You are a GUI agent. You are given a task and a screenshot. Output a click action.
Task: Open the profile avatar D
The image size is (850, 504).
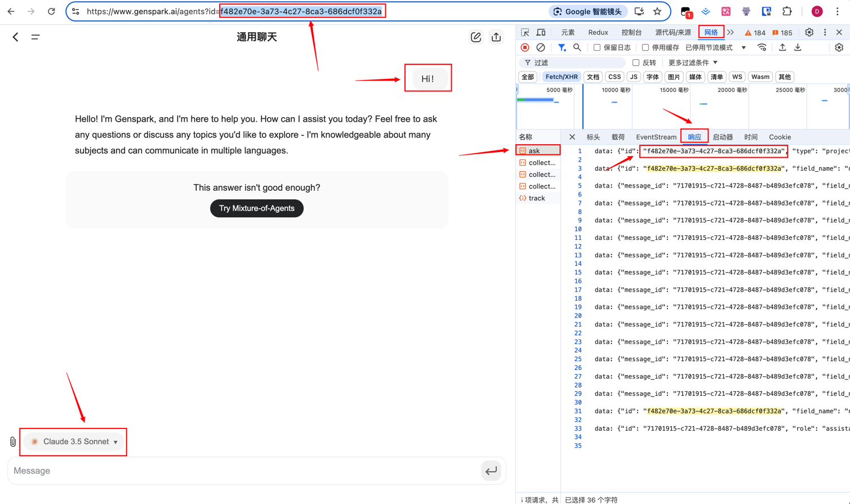click(x=817, y=11)
